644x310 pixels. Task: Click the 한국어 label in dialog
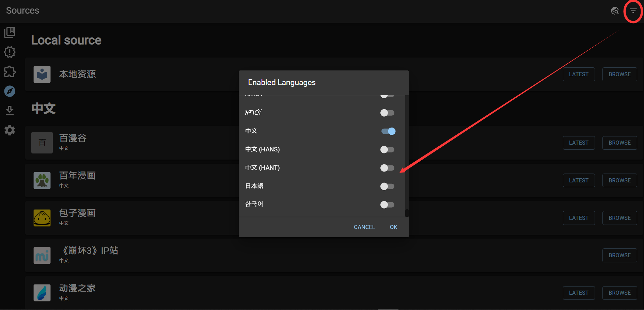tap(254, 204)
